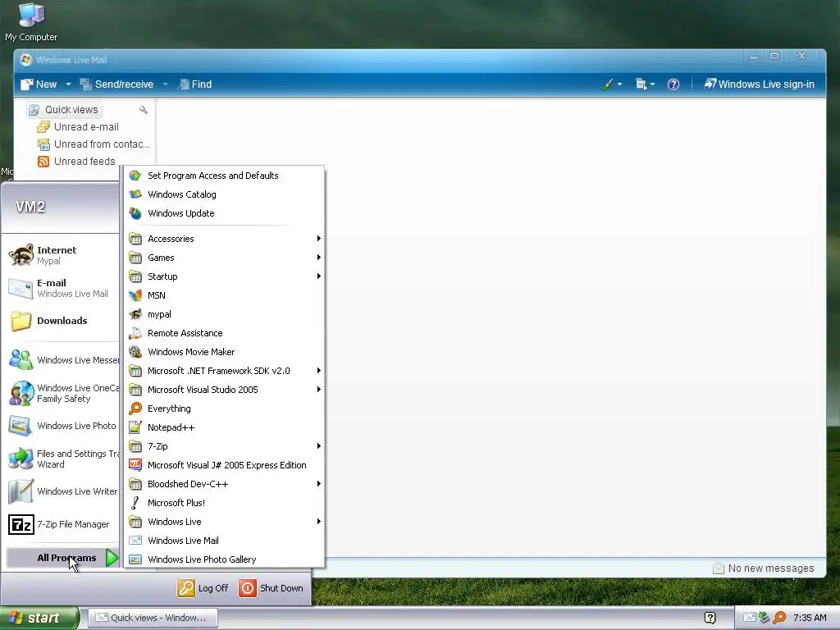Launch Windows Update from All Programs

(224, 213)
